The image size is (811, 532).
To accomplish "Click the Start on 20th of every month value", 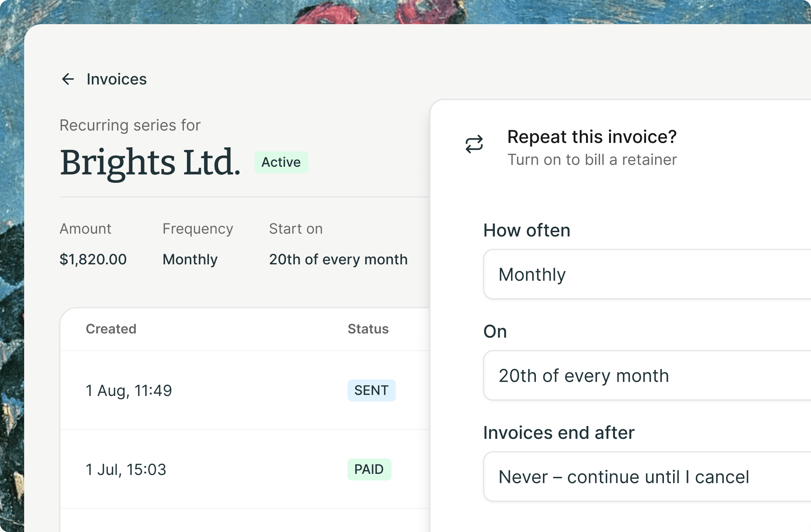I will tap(338, 259).
